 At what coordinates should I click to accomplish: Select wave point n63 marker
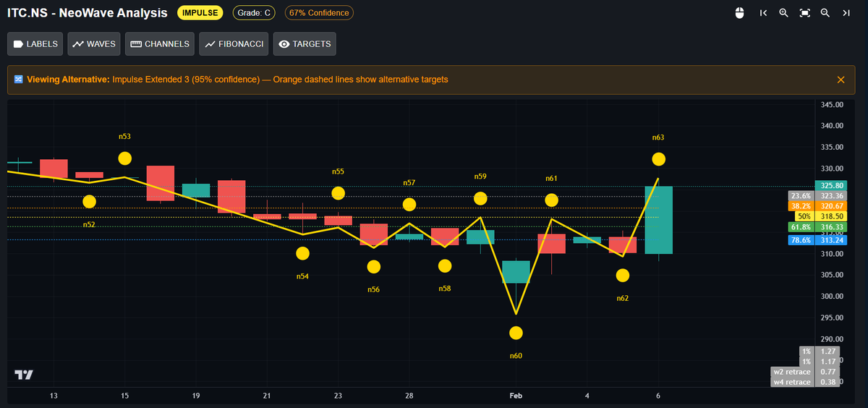[658, 159]
